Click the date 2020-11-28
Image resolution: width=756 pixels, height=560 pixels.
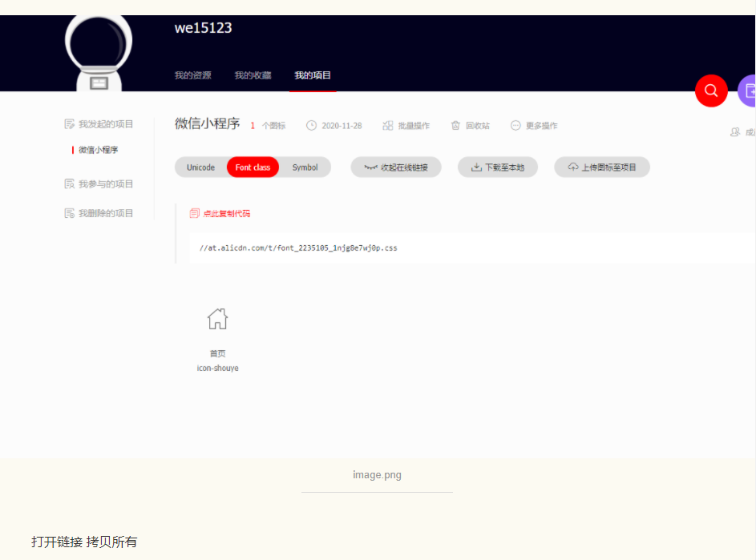click(342, 126)
